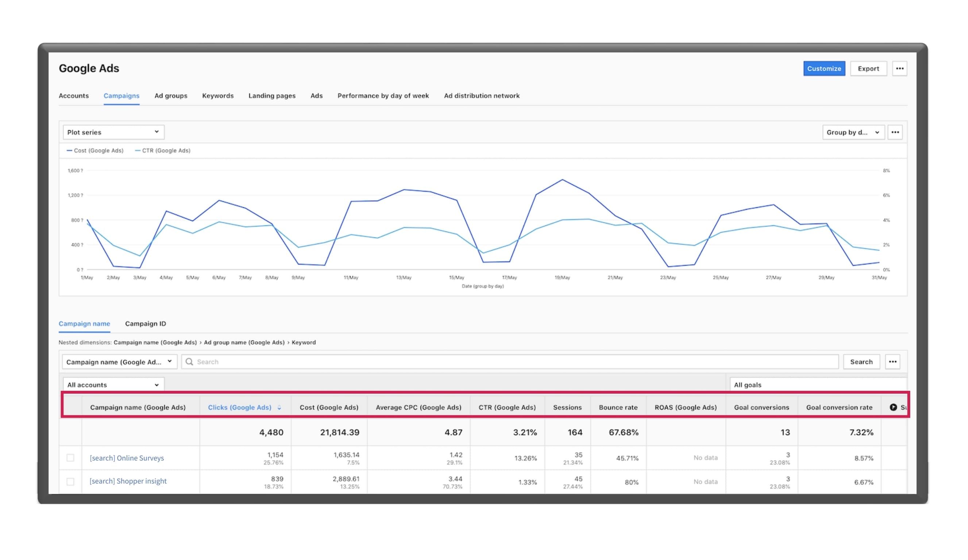Open the Plot series dropdown
Image resolution: width=968 pixels, height=560 pixels.
tap(113, 132)
